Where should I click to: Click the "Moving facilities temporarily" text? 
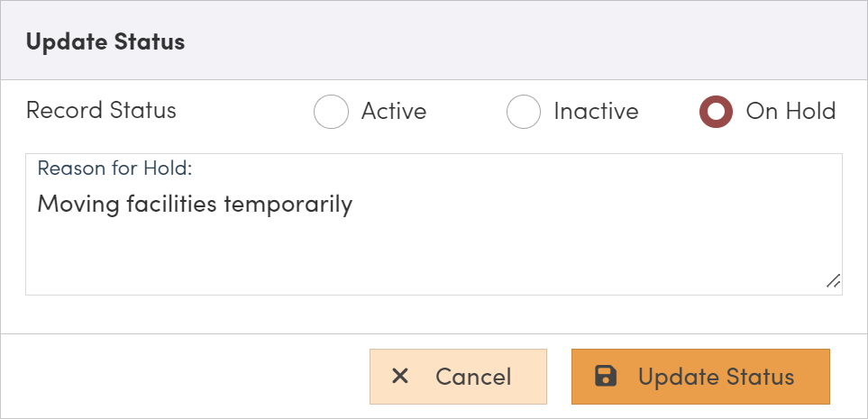click(x=195, y=204)
